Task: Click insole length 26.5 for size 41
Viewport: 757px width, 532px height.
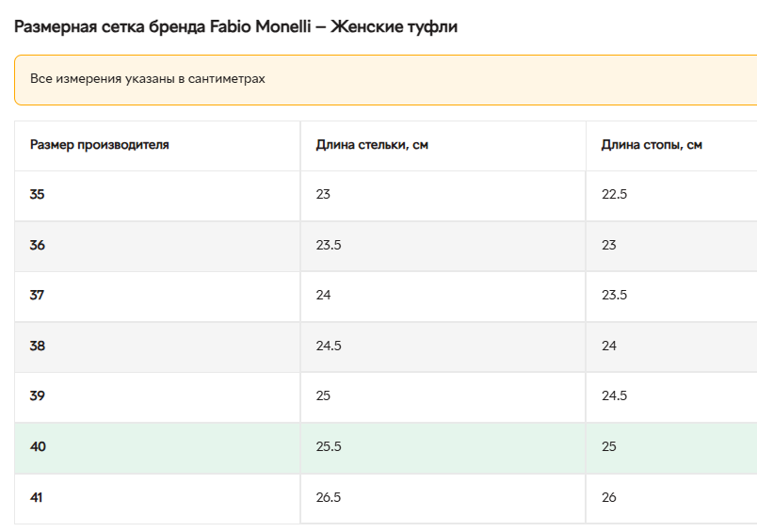Action: tap(329, 497)
